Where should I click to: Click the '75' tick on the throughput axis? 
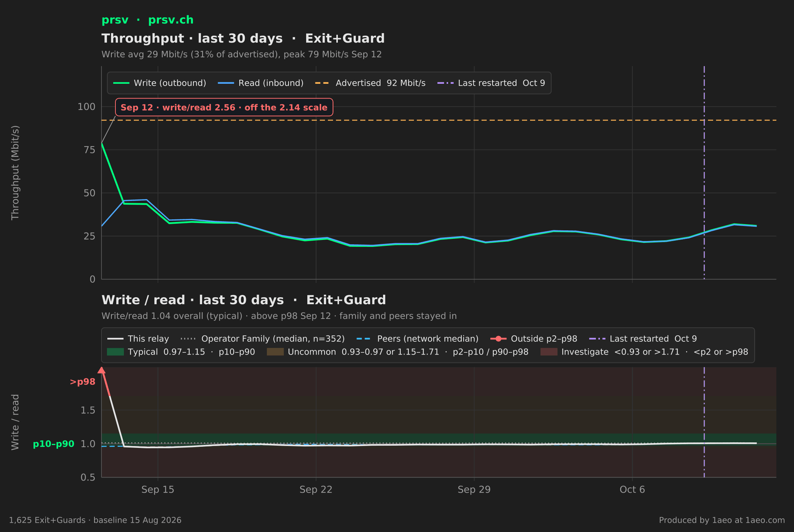(89, 150)
